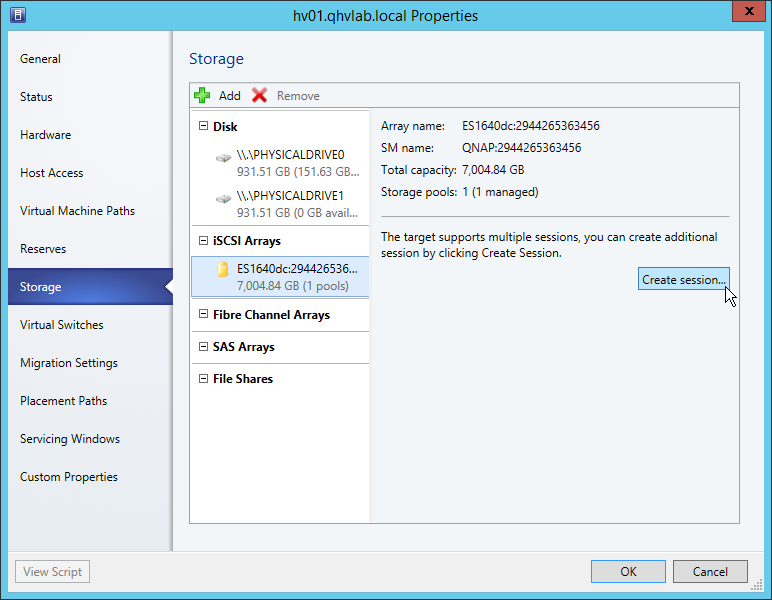
Task: Select the PHYSICALDRIVE0 disk icon
Action: (x=223, y=158)
